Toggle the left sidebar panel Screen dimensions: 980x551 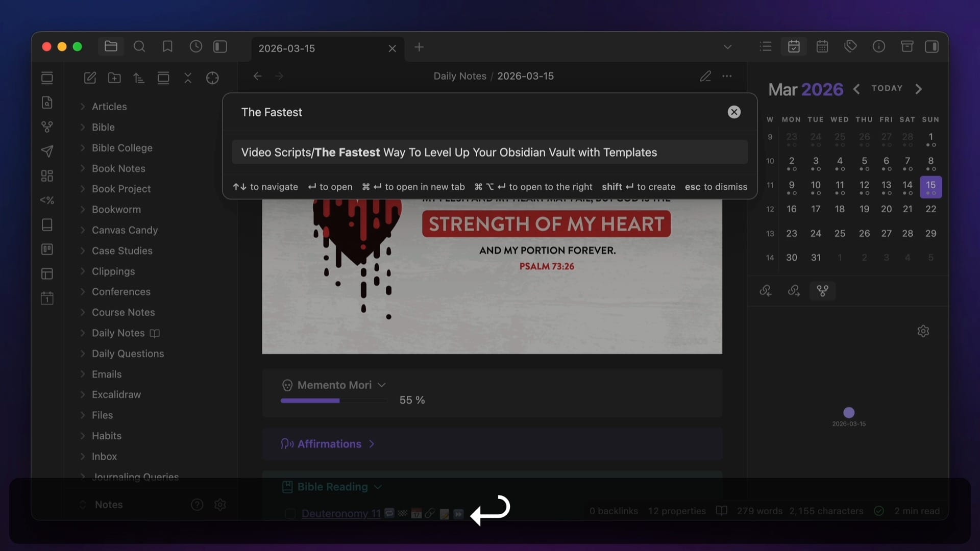tap(220, 47)
